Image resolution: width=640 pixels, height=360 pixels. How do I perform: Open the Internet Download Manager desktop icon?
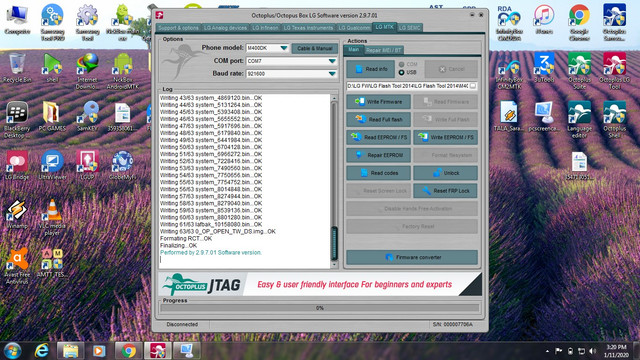pyautogui.click(x=87, y=70)
